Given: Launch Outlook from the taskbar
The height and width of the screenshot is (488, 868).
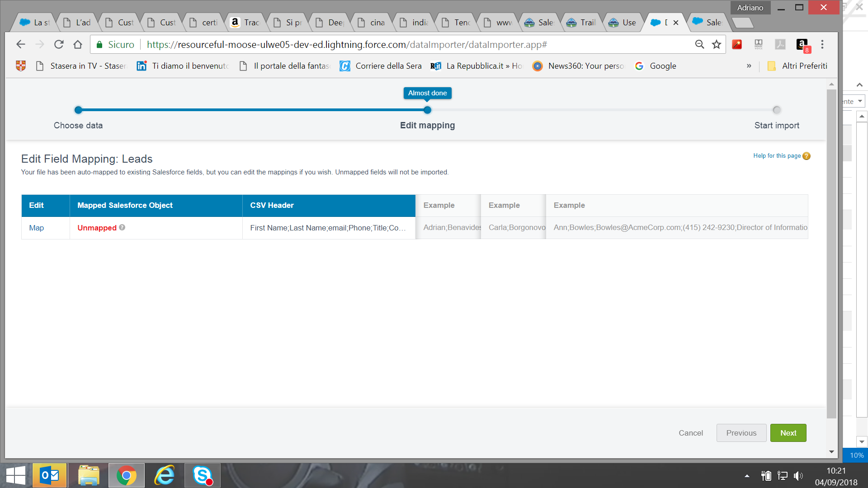Looking at the screenshot, I should 50,475.
